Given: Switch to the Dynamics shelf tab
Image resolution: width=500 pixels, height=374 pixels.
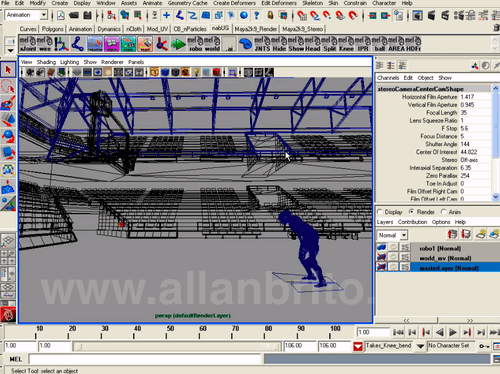Looking at the screenshot, I should coord(109,29).
